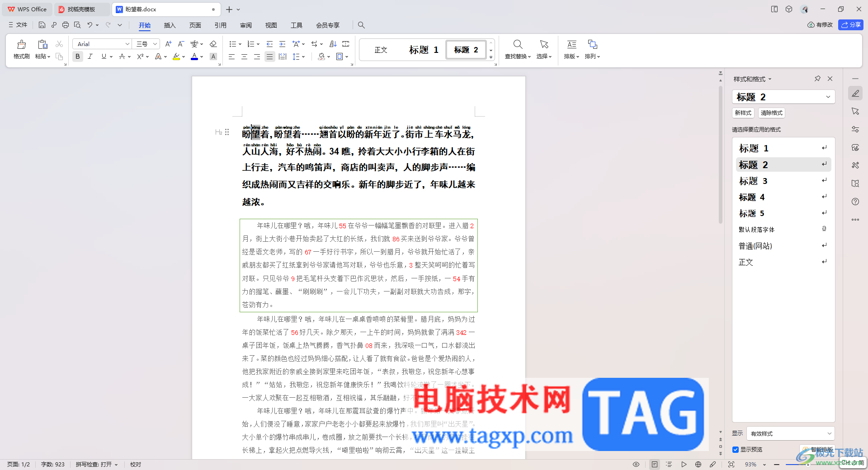Click the Clear Formatting eraser icon
The width and height of the screenshot is (868, 470).
point(213,44)
